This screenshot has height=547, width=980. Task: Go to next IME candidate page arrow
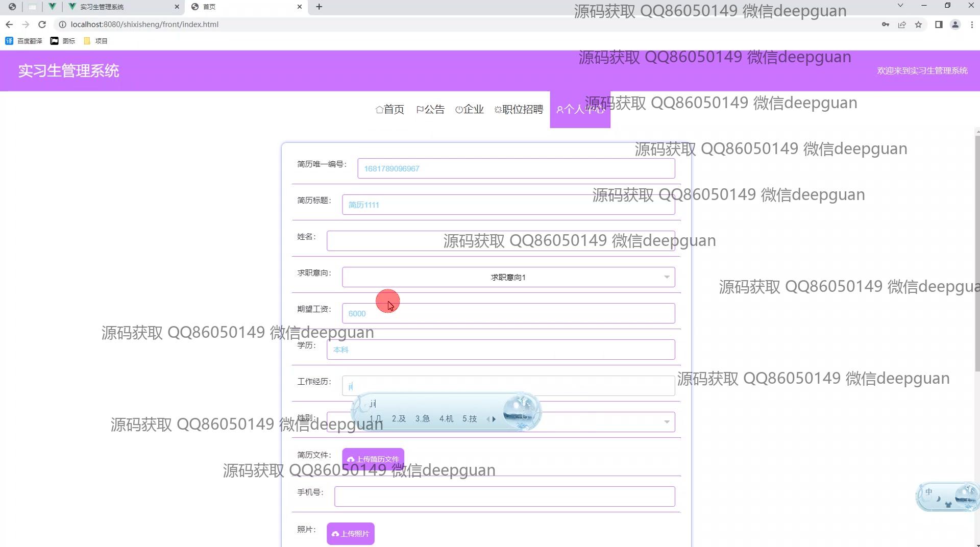pyautogui.click(x=494, y=419)
